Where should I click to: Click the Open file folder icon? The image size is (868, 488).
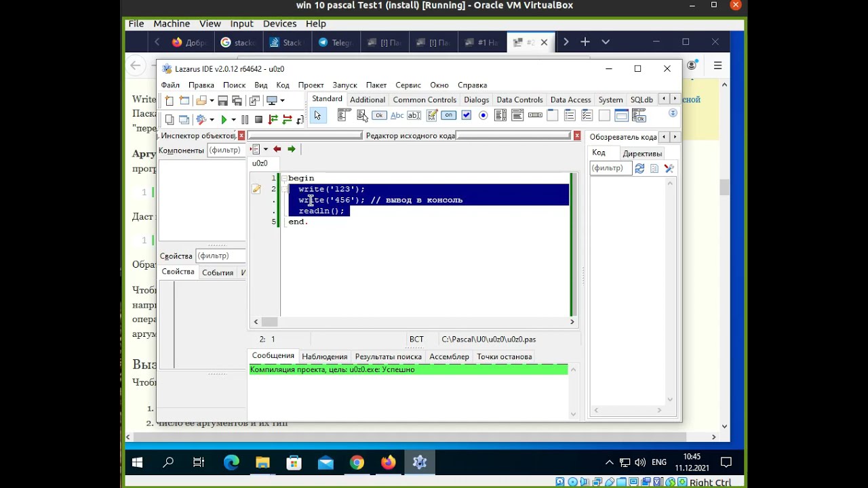tap(201, 100)
